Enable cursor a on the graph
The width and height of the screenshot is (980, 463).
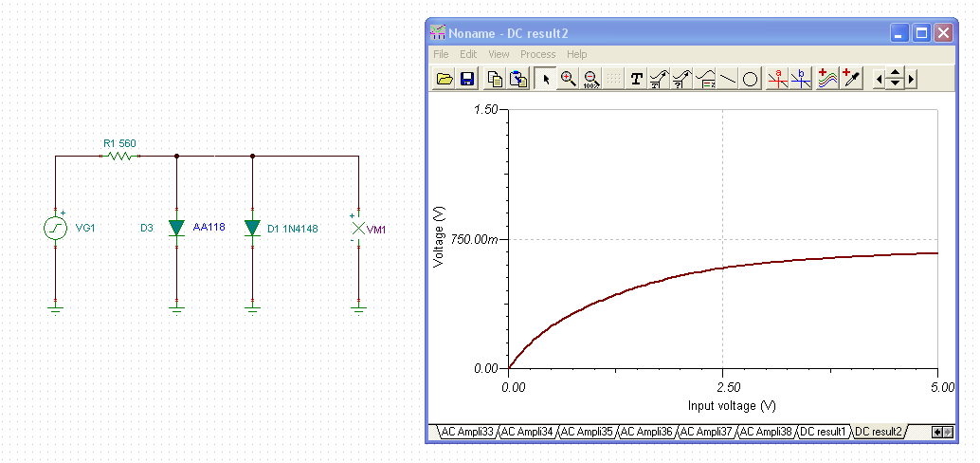pyautogui.click(x=777, y=79)
